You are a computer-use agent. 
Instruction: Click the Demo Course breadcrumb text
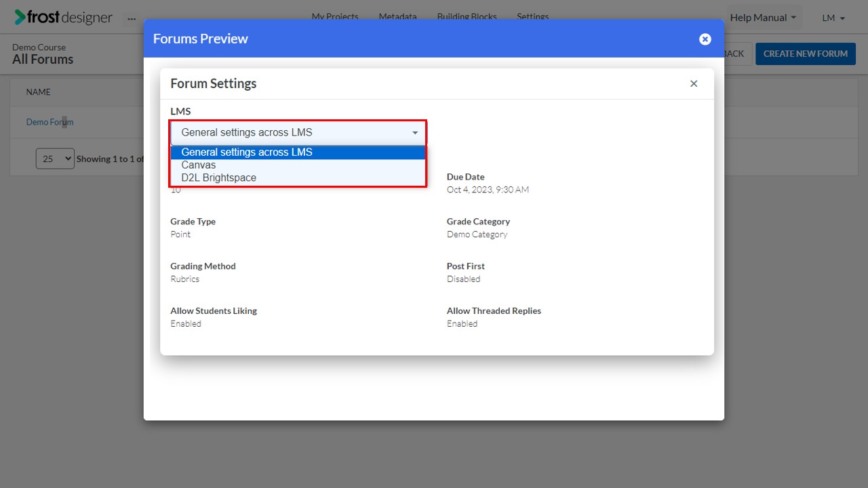pos(39,47)
